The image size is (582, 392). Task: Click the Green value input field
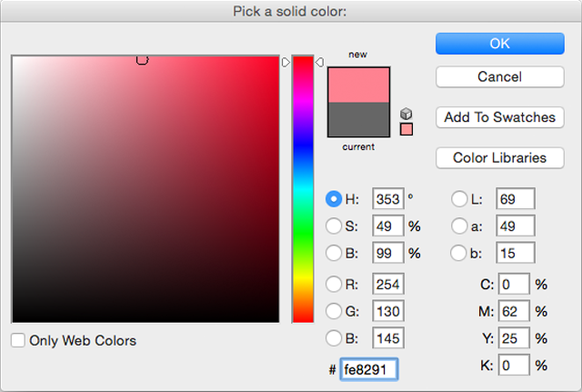pyautogui.click(x=387, y=311)
